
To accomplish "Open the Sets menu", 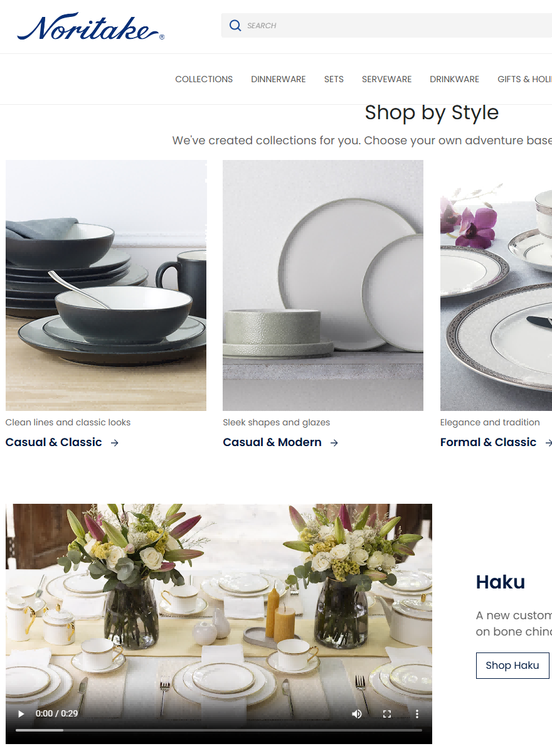I will (x=334, y=79).
